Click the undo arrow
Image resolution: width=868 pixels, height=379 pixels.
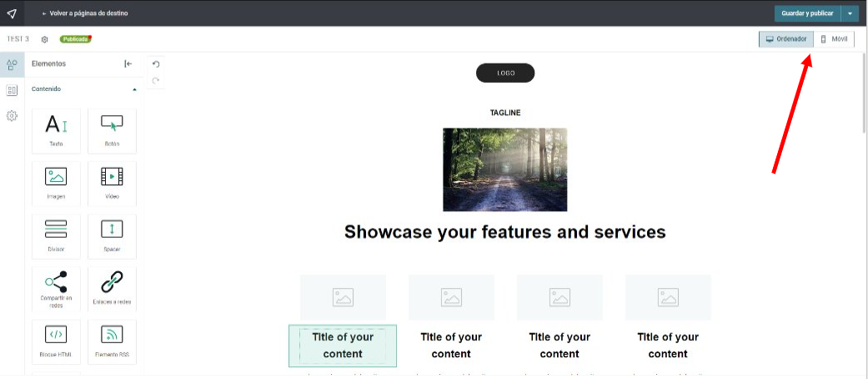[156, 64]
